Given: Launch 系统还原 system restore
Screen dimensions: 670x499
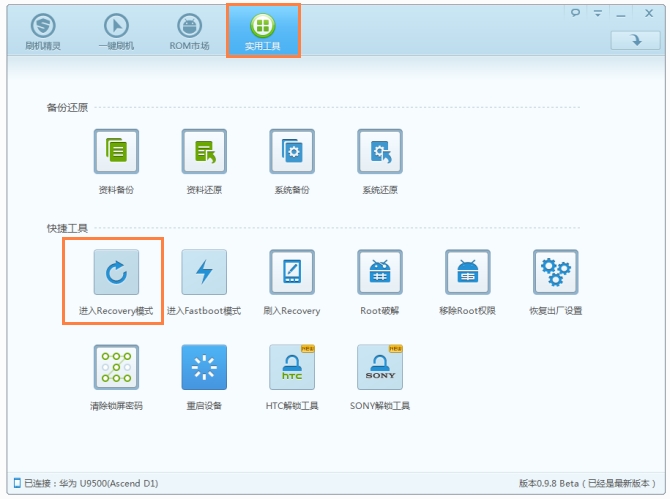Looking at the screenshot, I should coord(380,151).
